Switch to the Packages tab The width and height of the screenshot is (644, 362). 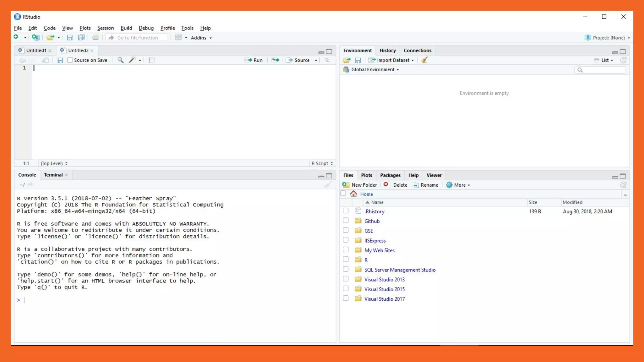point(390,175)
